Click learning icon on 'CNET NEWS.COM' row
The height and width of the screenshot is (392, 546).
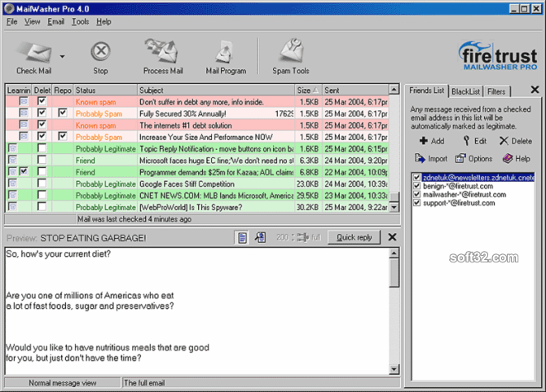pyautogui.click(x=12, y=195)
